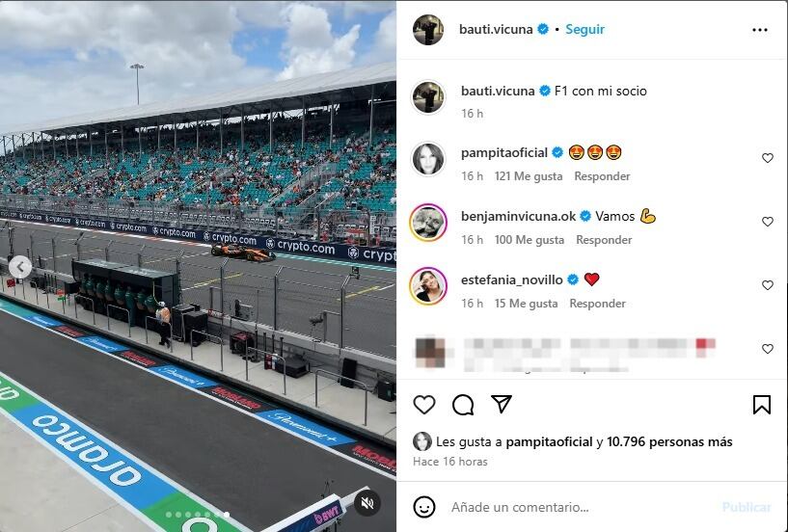Reply to benjaminvicuna.ok with Responder

click(604, 240)
